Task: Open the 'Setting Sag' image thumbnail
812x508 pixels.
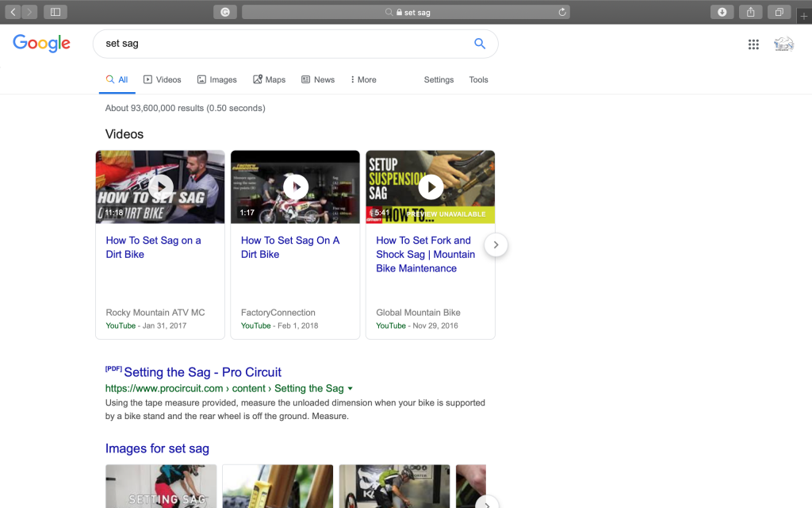Action: coord(161,487)
